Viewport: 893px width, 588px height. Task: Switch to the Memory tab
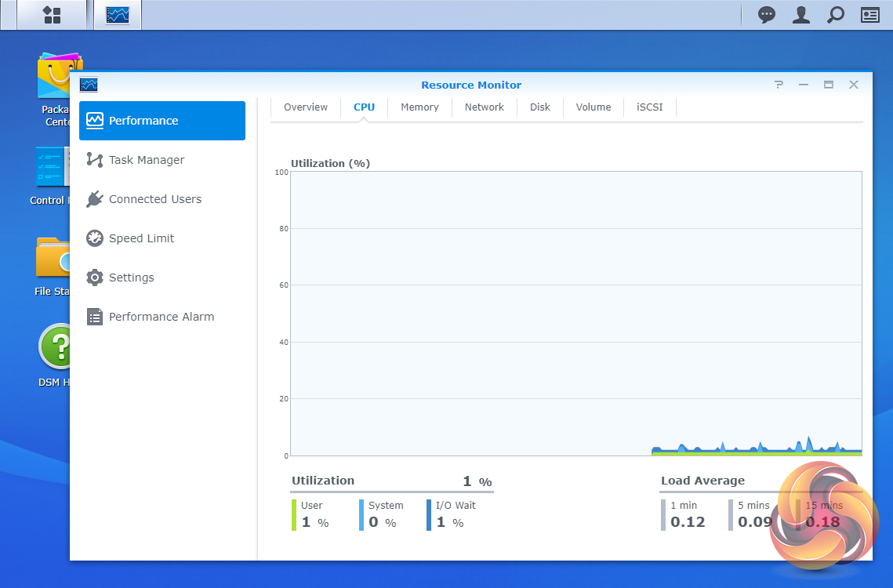419,107
